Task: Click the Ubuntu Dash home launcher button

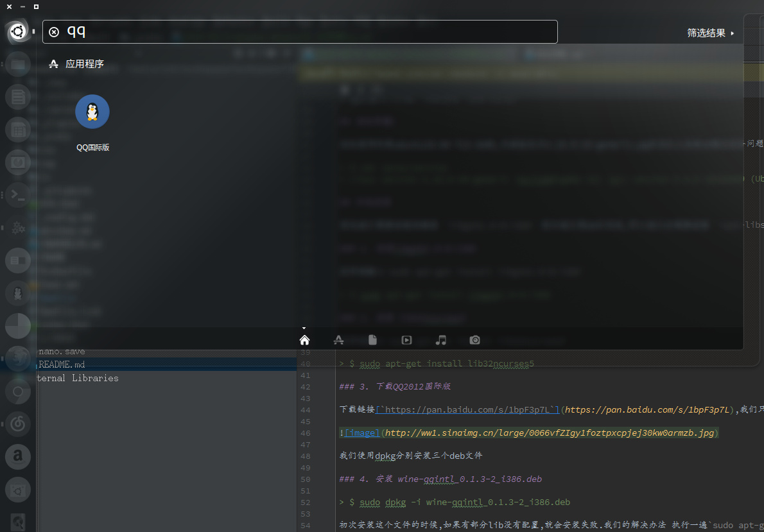Action: point(17,32)
